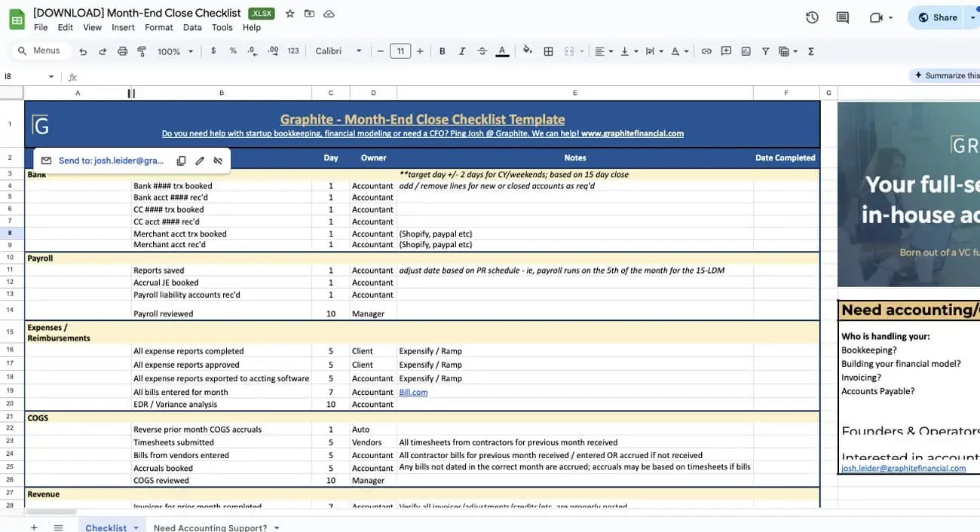
Task: Open the Help menu
Action: (252, 27)
